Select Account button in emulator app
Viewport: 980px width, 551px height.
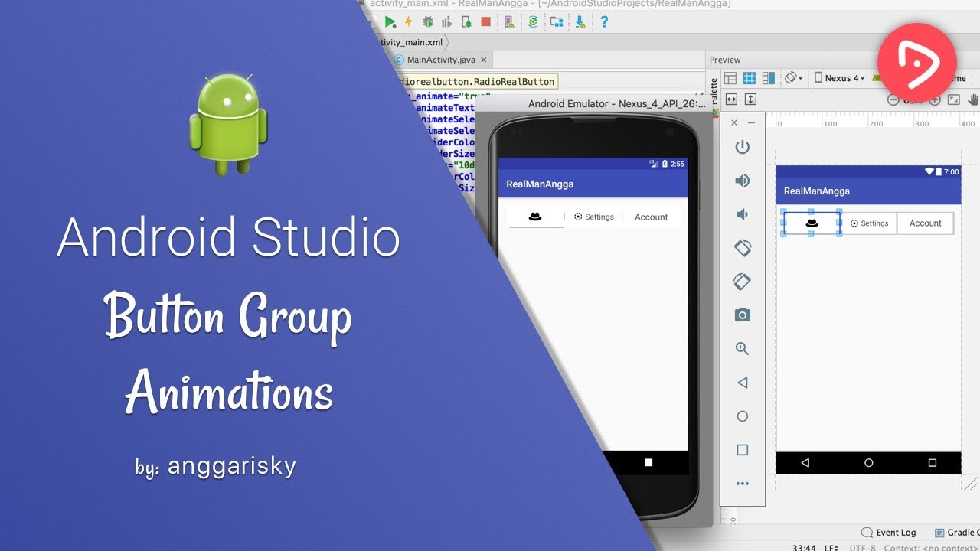tap(651, 217)
